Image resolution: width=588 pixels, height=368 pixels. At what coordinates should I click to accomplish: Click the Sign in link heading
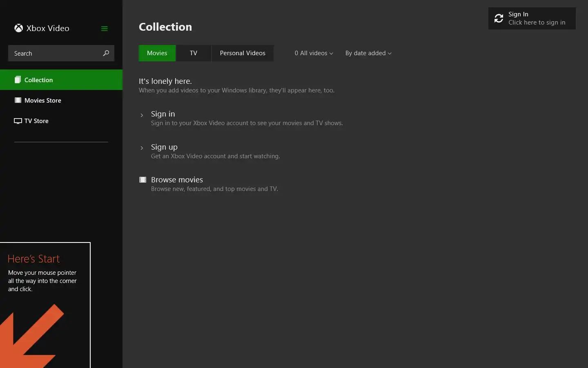pyautogui.click(x=163, y=114)
